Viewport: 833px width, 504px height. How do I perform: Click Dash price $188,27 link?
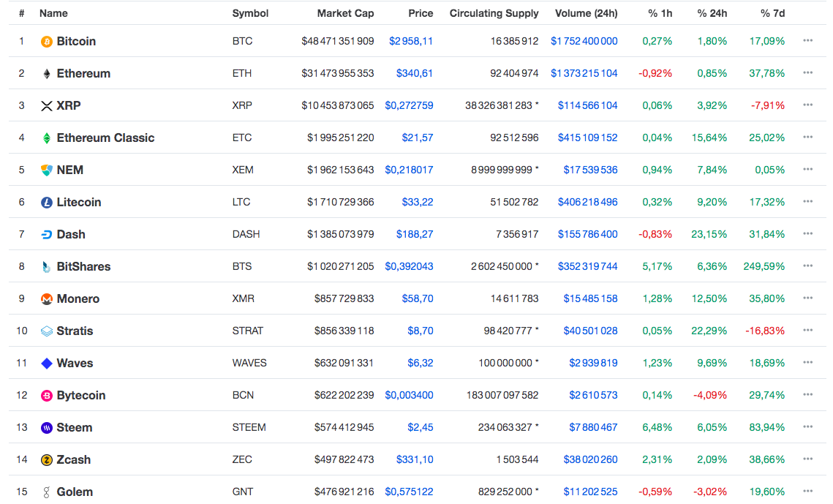pos(415,235)
